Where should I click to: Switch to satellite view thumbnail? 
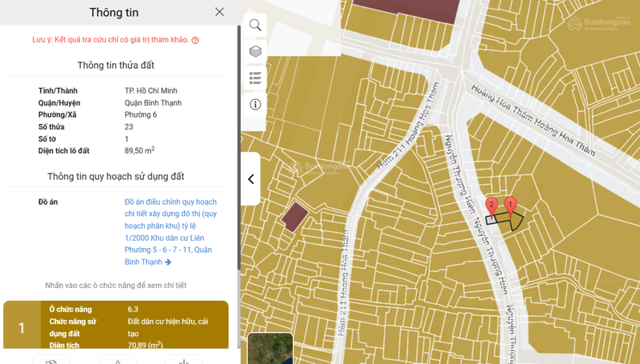coord(270,349)
